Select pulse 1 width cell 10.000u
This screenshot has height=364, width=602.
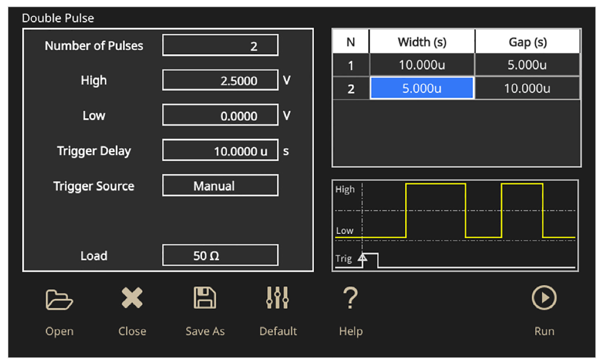point(422,65)
